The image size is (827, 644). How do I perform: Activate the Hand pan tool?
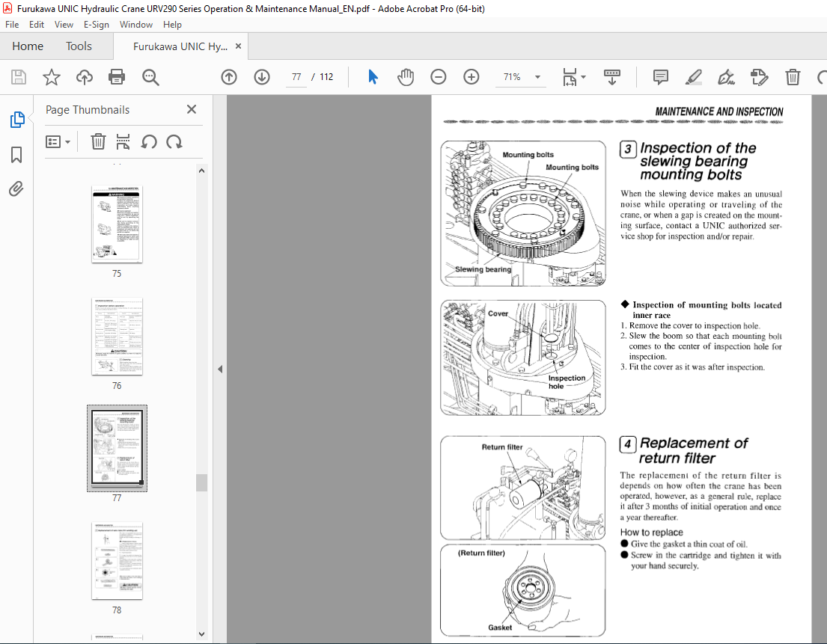[406, 78]
